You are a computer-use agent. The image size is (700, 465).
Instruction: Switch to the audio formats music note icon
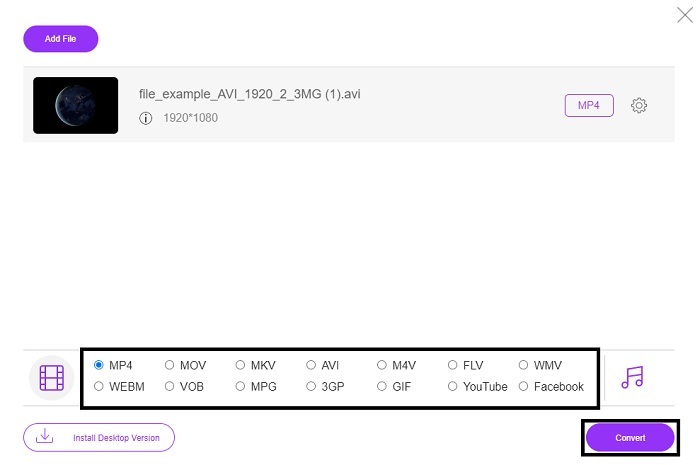[x=631, y=377]
